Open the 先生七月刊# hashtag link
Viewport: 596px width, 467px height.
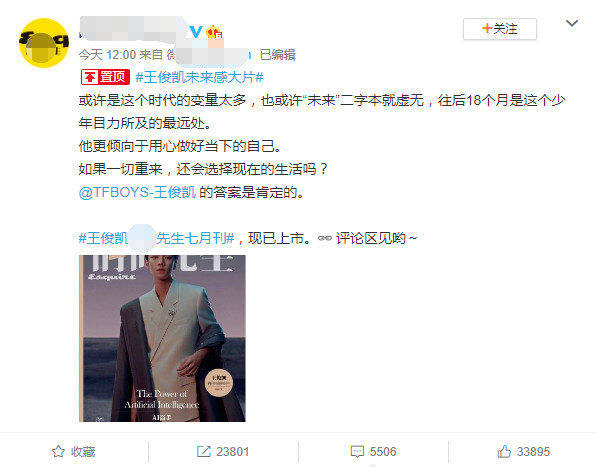[x=195, y=238]
